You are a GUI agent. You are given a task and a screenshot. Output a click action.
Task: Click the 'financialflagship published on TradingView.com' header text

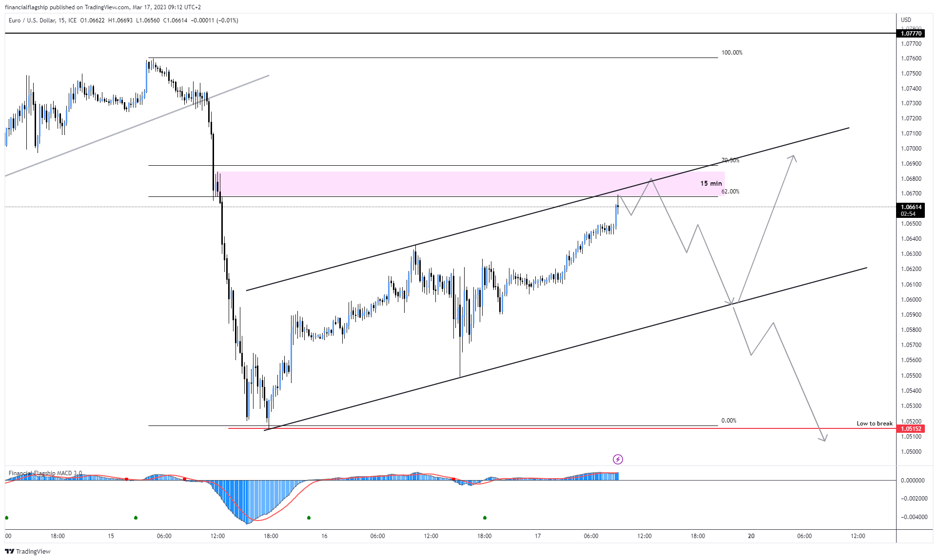67,7
